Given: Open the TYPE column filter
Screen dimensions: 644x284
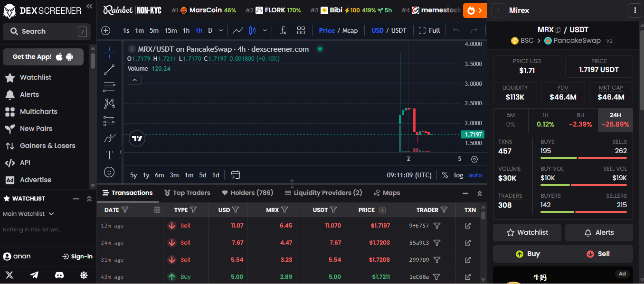Looking at the screenshot, I should click(x=193, y=210).
